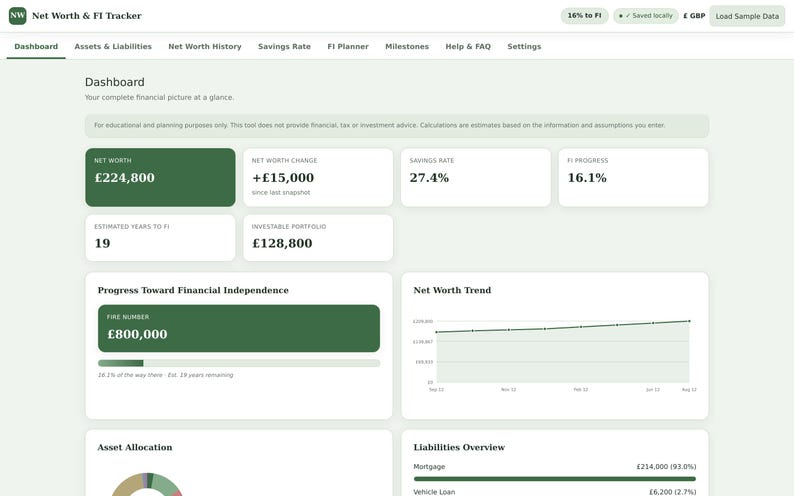Go to the Savings Rate tab
Image resolution: width=794 pixels, height=496 pixels.
point(284,47)
